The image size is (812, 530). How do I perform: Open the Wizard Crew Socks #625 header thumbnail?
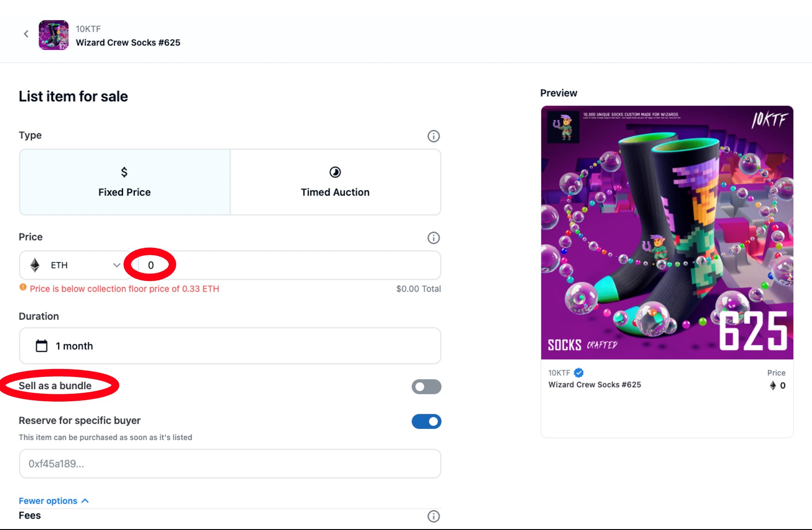54,35
